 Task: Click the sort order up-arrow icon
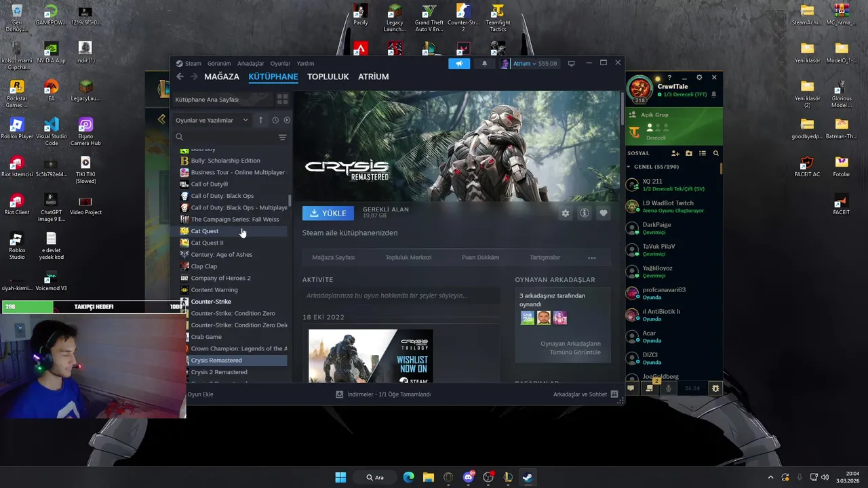point(260,120)
